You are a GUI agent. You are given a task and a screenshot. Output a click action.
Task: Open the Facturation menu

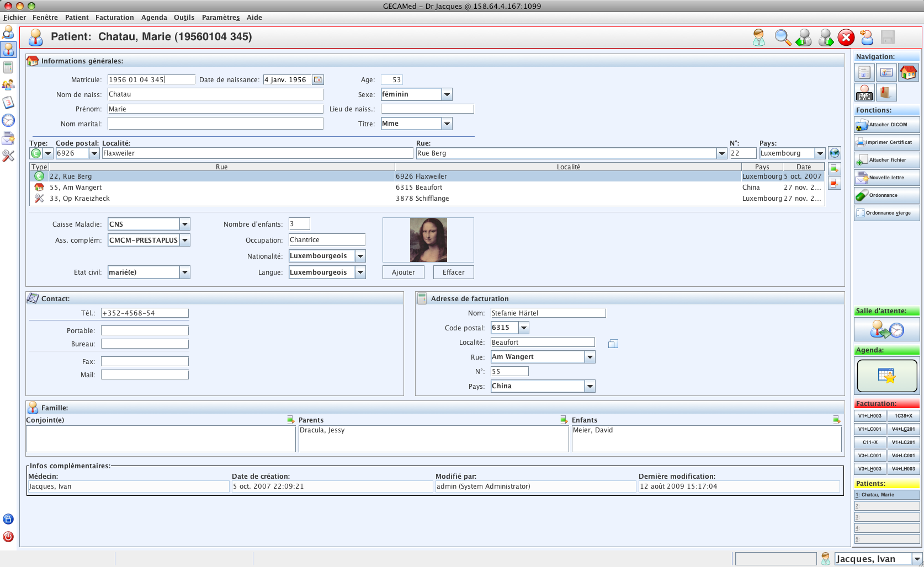point(114,18)
